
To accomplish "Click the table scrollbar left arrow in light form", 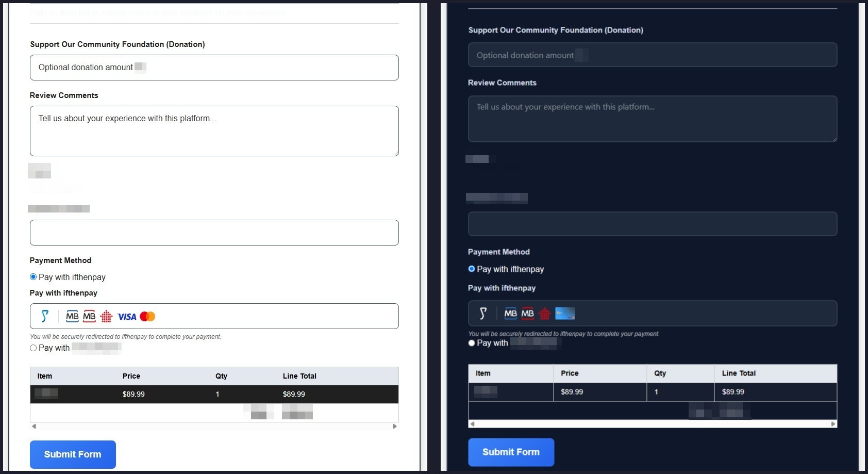I will [34, 426].
